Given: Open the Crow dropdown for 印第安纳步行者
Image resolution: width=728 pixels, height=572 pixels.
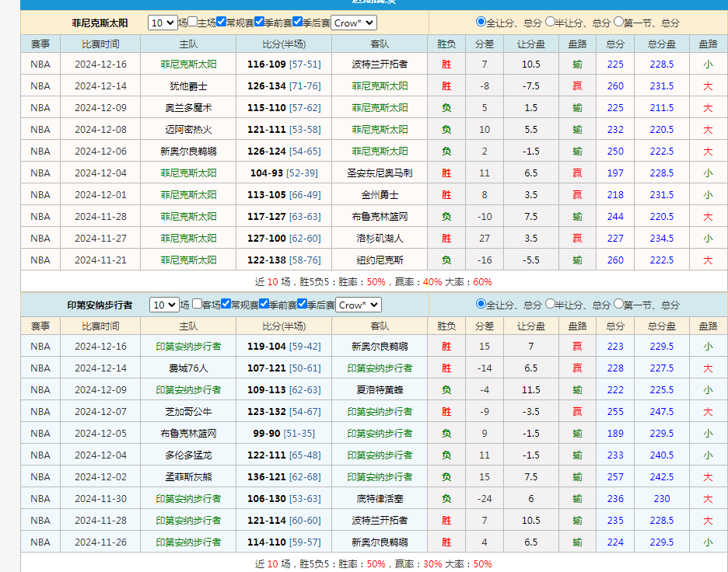Looking at the screenshot, I should pyautogui.click(x=358, y=305).
